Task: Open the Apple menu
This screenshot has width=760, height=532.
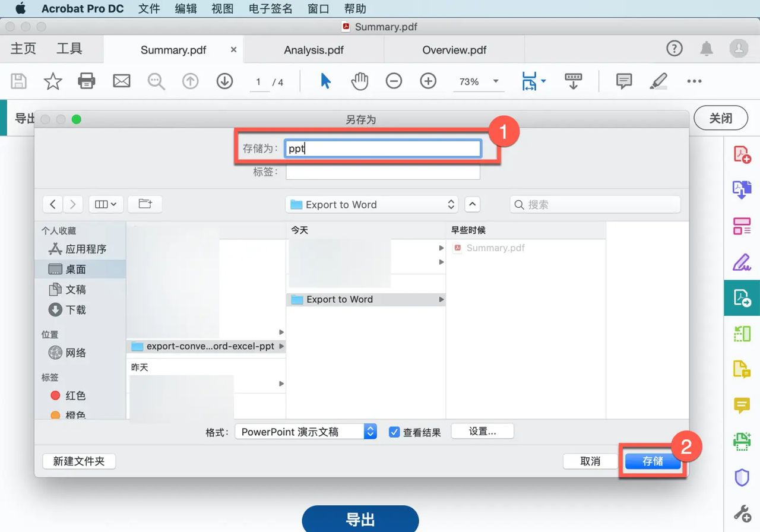Action: 20,8
